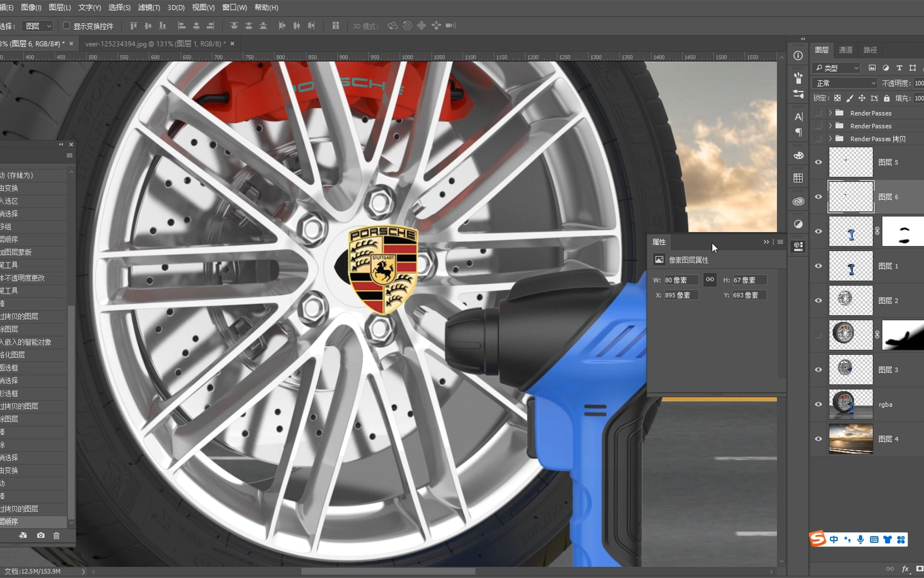
Task: Filter layers by adjustment layers icon
Action: tap(885, 68)
